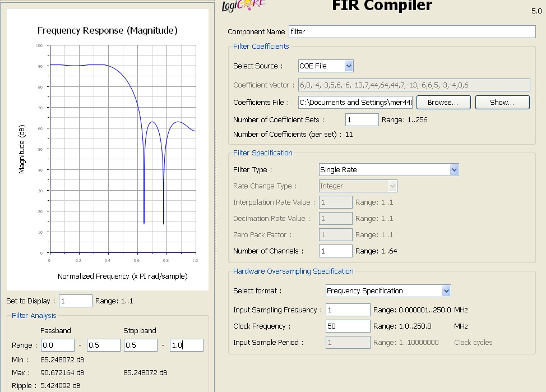Viewport: 546px width, 392px height.
Task: Click the Component Name field
Action: [x=412, y=32]
